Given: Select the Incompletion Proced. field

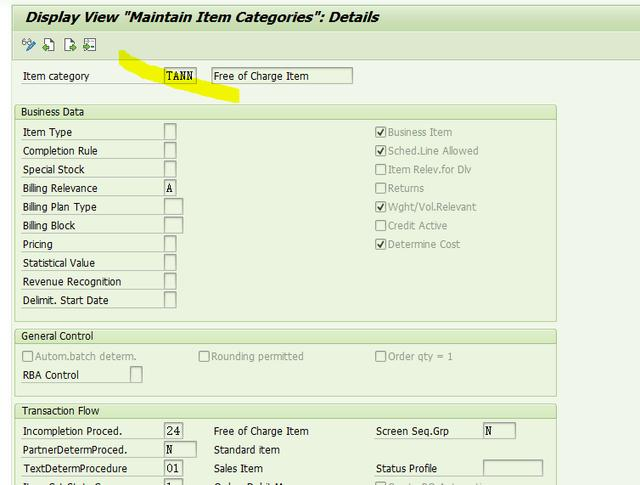Looking at the screenshot, I should (x=173, y=431).
